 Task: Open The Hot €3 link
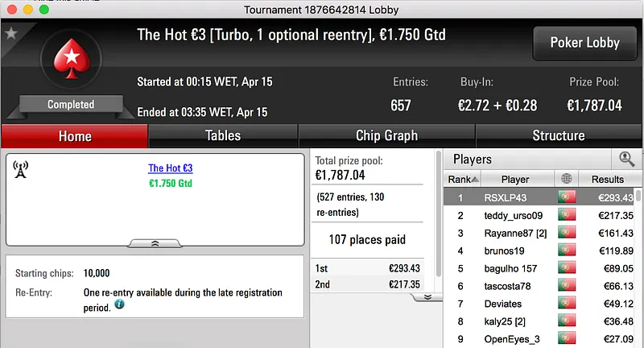171,168
